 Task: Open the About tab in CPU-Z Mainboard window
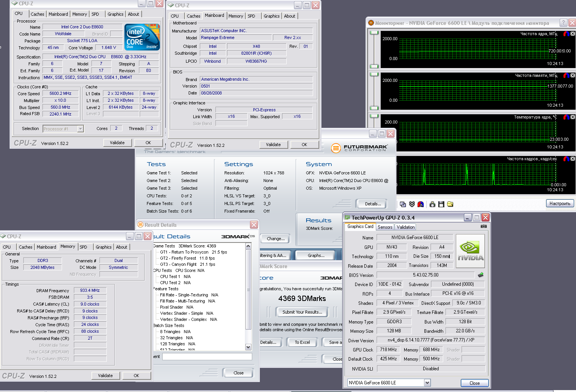coord(290,16)
